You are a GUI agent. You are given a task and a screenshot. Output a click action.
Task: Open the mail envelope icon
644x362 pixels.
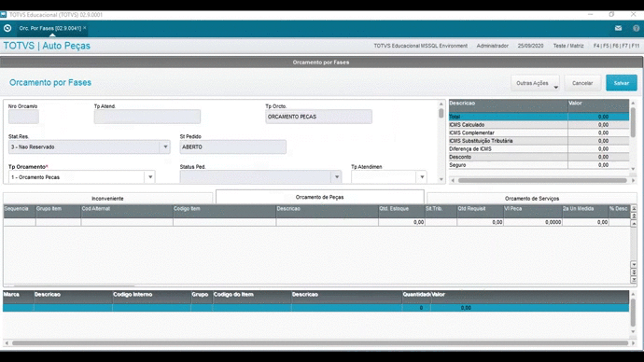tap(618, 28)
